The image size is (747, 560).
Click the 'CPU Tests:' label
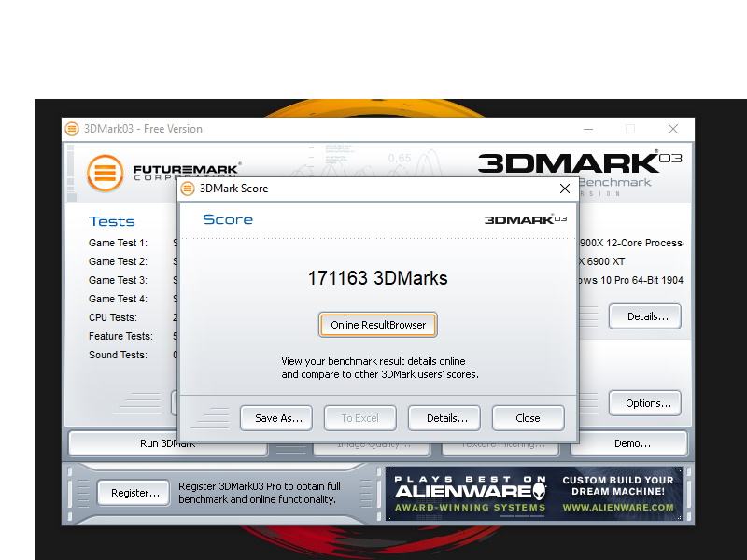113,317
